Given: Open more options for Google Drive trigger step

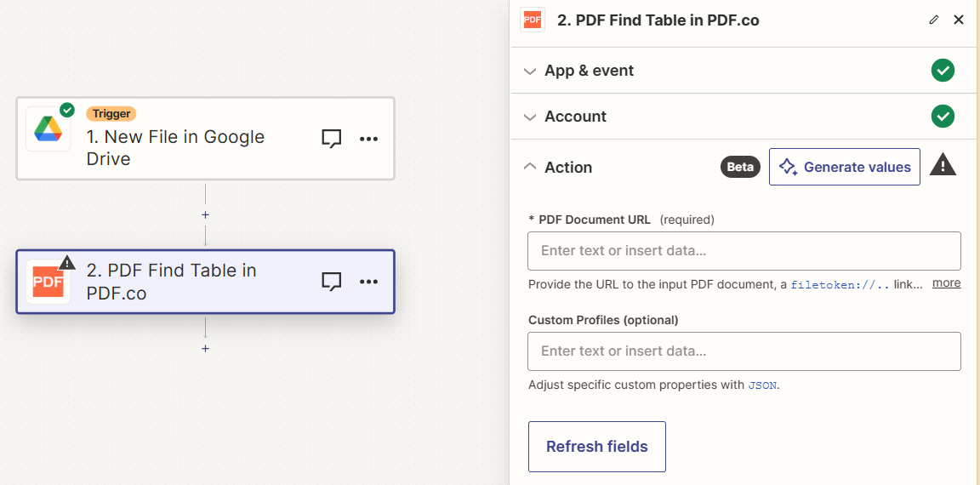Looking at the screenshot, I should 368,139.
